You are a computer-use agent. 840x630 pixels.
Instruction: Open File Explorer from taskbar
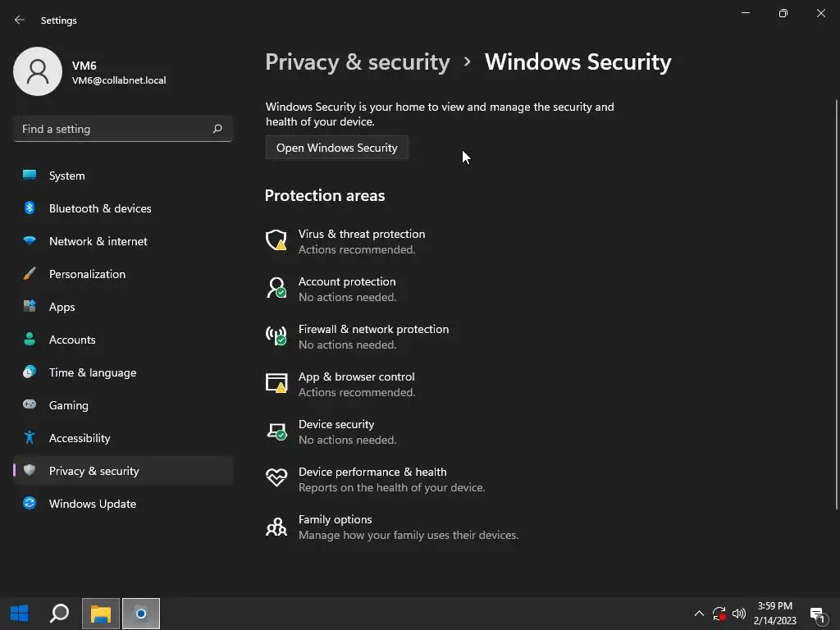pyautogui.click(x=101, y=614)
